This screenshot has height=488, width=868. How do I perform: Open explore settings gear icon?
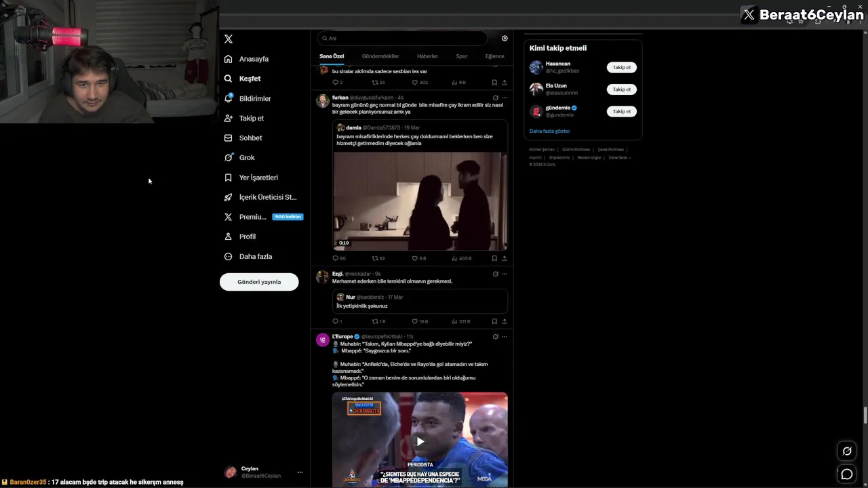coord(505,39)
